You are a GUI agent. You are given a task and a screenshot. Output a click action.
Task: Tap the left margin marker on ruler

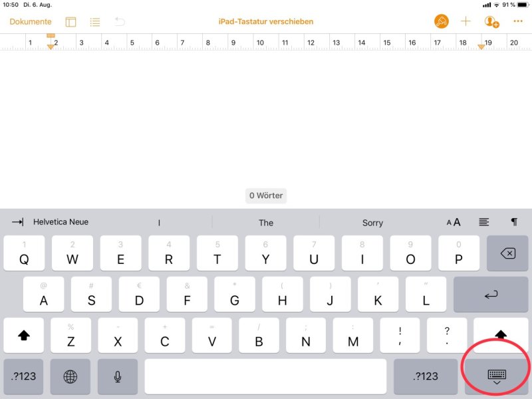(x=51, y=47)
